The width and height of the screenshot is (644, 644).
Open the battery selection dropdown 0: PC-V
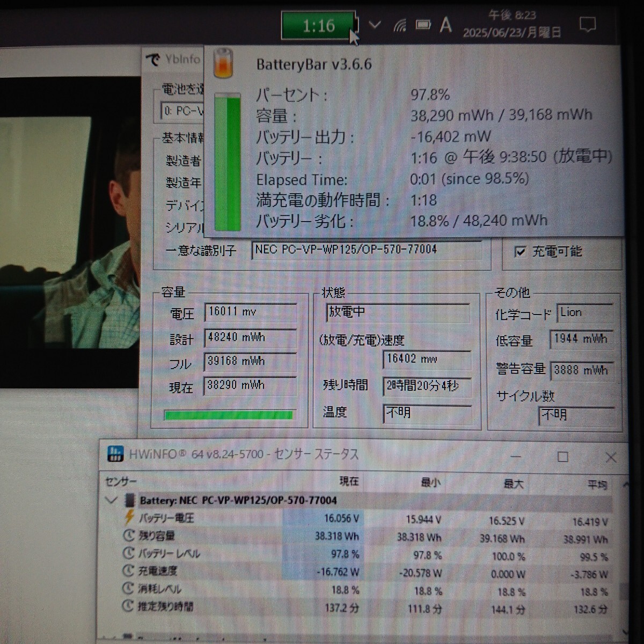pos(182,111)
